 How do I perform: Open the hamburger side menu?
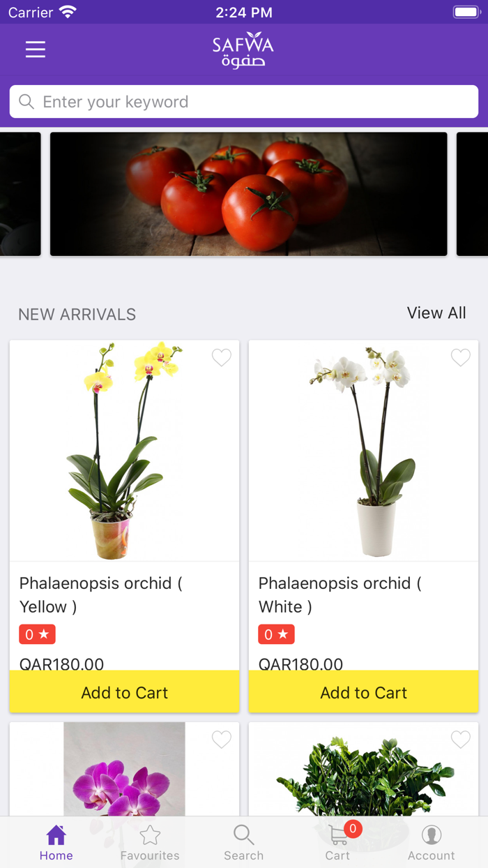point(36,50)
